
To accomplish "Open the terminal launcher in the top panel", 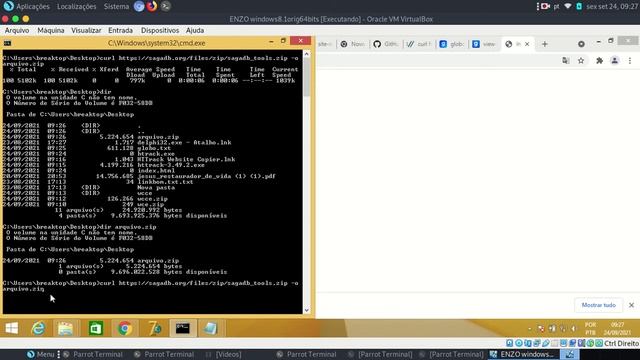I will pyautogui.click(x=165, y=6).
